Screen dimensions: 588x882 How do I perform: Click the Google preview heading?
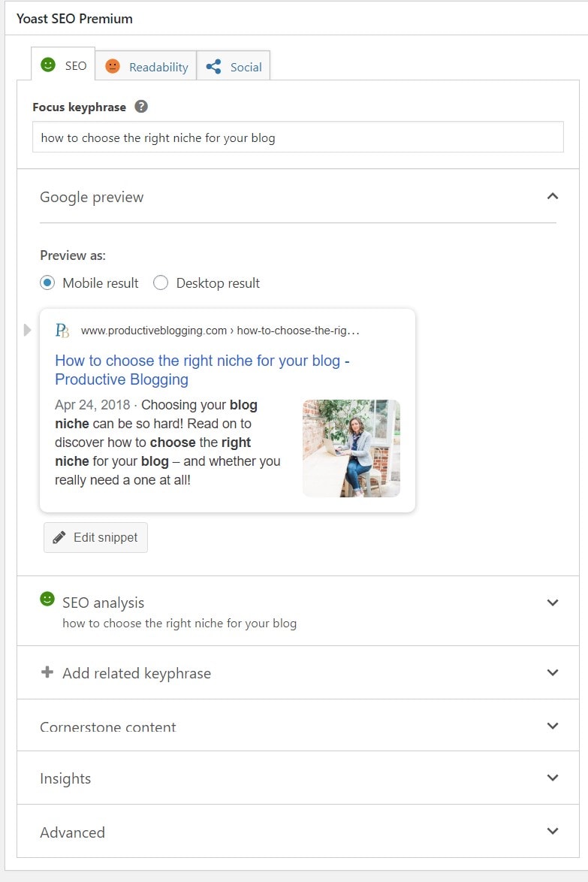click(92, 197)
